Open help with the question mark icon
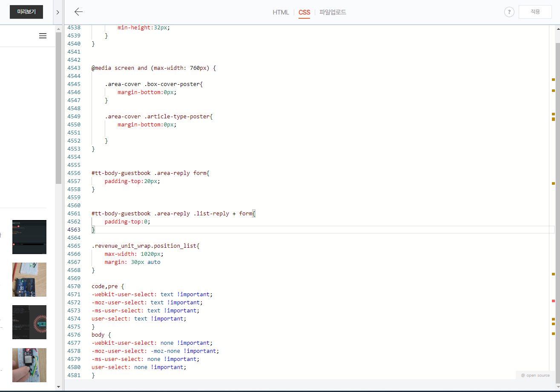The height and width of the screenshot is (392, 560). pos(509,12)
